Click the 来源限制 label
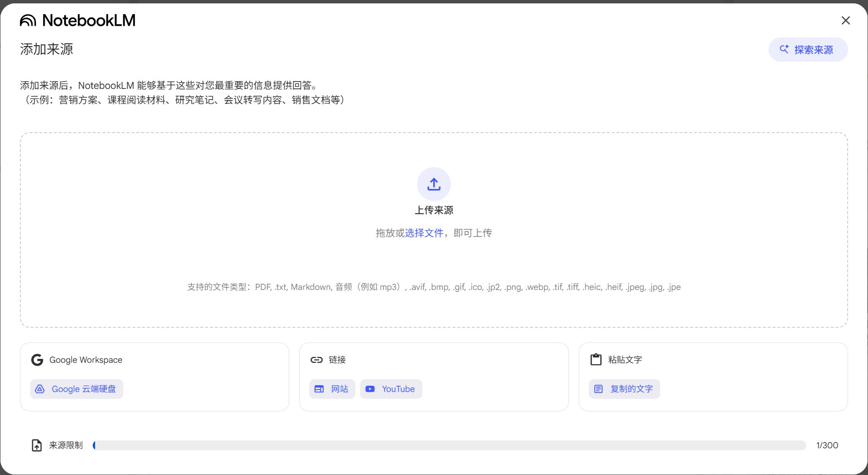 (x=66, y=445)
